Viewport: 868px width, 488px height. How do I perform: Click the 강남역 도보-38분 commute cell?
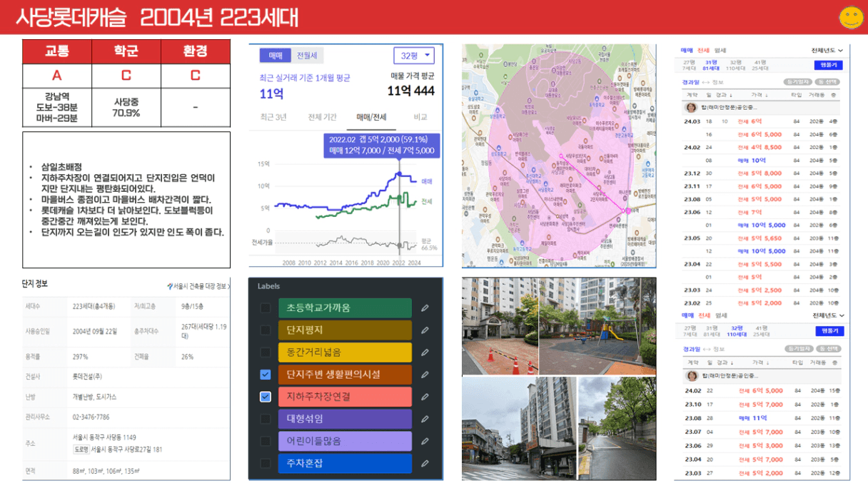(x=57, y=108)
